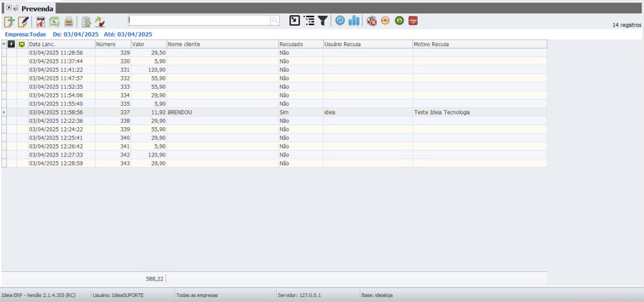Image resolution: width=644 pixels, height=302 pixels.
Task: Select the row for BRENDOU
Action: pos(179,112)
